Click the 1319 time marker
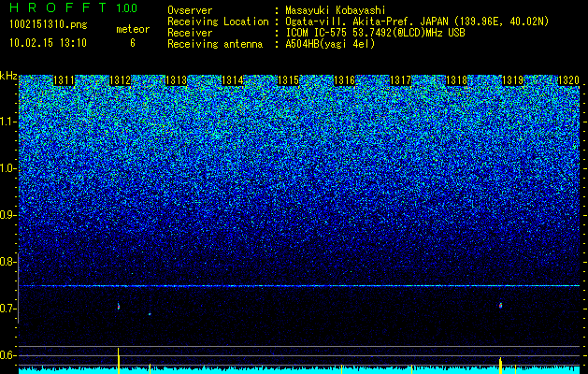The image size is (588, 374). 512,80
